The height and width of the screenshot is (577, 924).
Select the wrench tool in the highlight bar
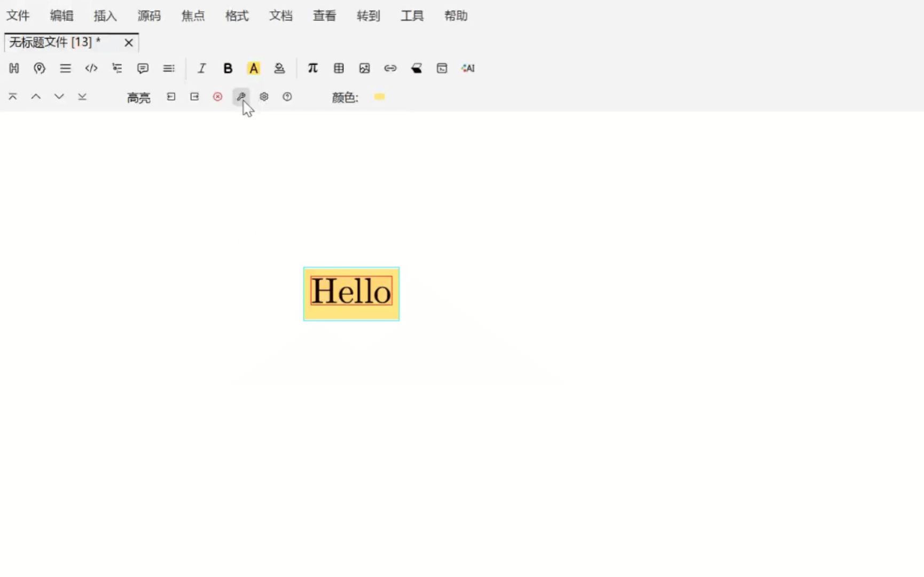point(241,97)
